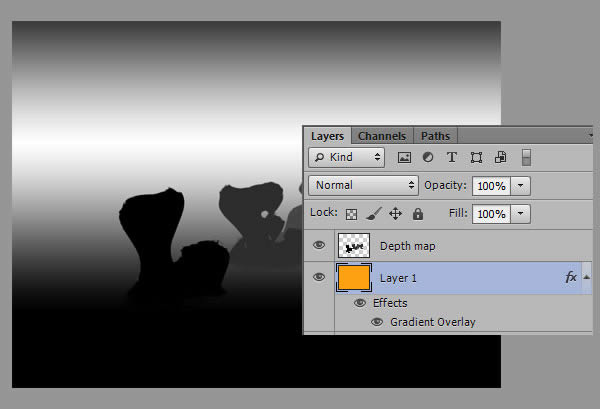This screenshot has height=409, width=600.
Task: Select the orange Layer 1 thumbnail
Action: (x=353, y=277)
